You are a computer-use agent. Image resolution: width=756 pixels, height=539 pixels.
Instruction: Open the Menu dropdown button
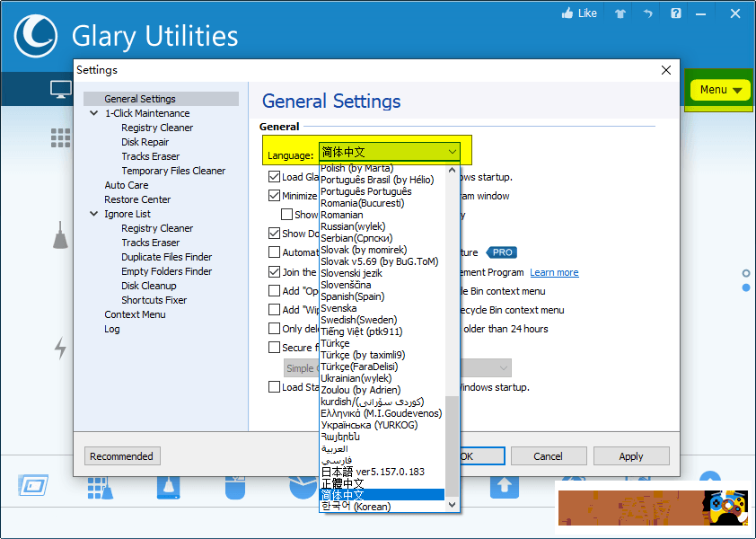point(720,90)
